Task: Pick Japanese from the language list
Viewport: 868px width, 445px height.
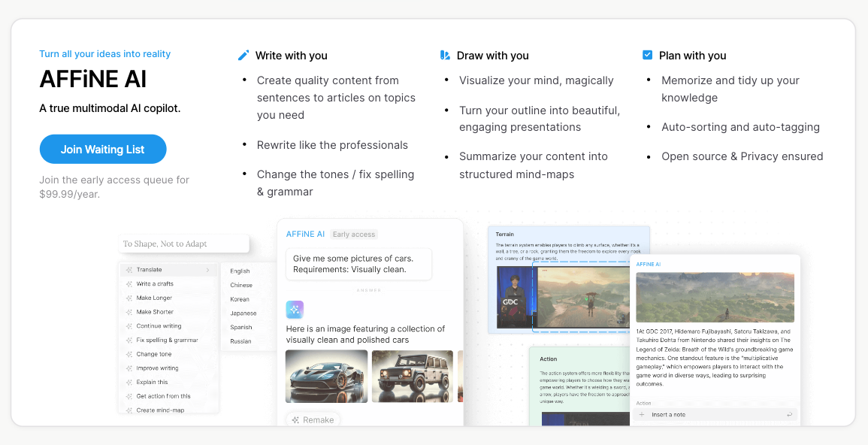Action: 243,313
